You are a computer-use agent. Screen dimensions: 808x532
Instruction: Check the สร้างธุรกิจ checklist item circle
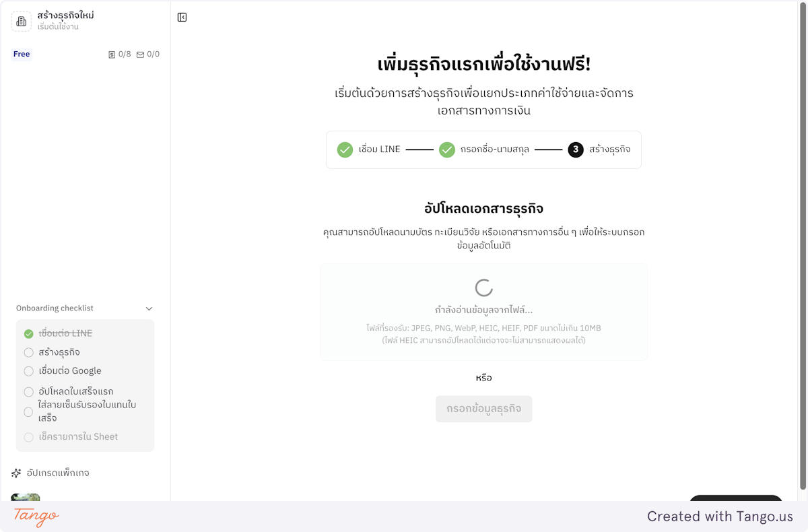pos(28,352)
